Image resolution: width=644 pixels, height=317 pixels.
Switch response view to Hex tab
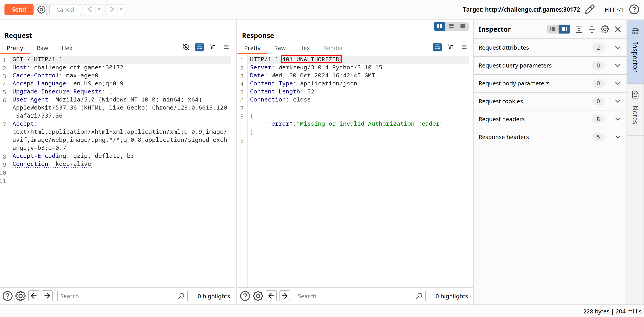[304, 48]
